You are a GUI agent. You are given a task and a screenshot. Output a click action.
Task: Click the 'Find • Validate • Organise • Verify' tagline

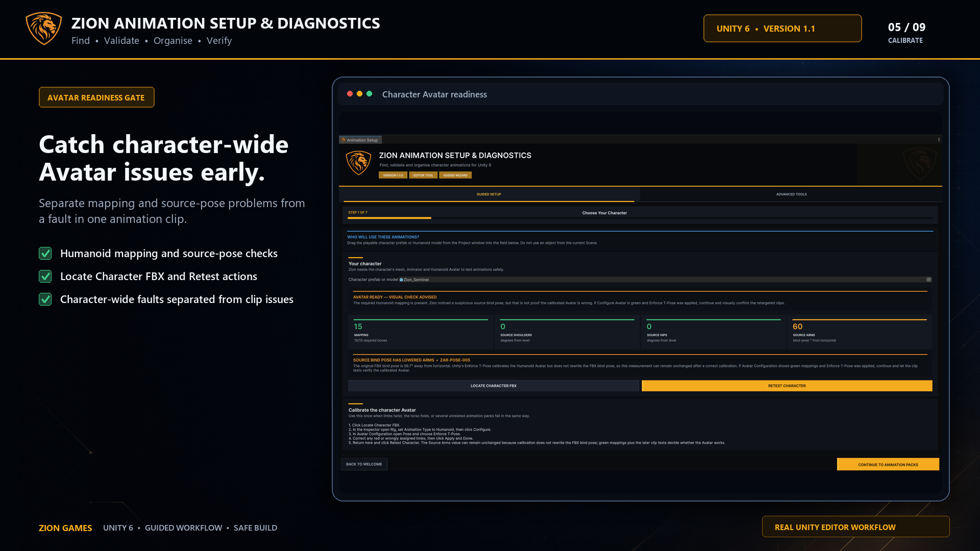pyautogui.click(x=152, y=41)
